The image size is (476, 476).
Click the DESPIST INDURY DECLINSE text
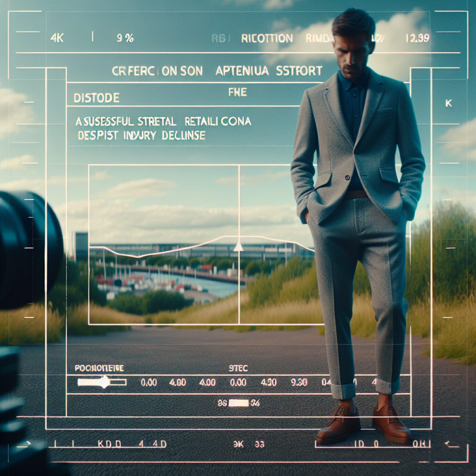click(x=141, y=134)
